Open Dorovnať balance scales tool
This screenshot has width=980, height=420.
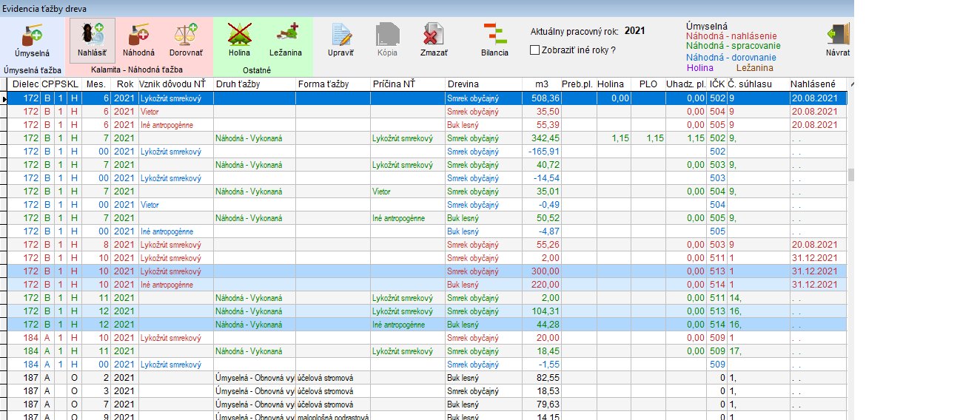tap(186, 35)
